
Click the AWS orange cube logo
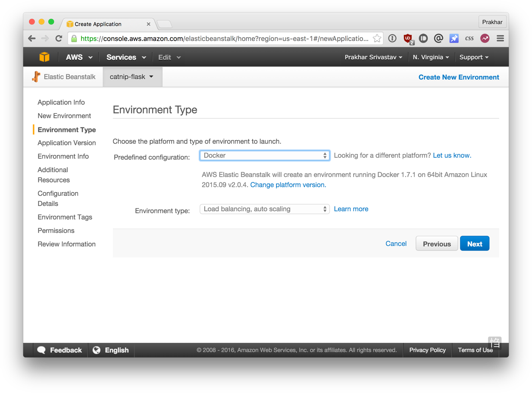click(44, 57)
